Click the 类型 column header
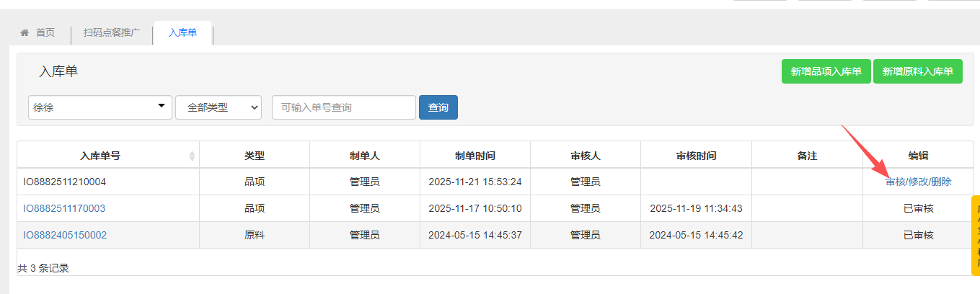 pyautogui.click(x=255, y=156)
